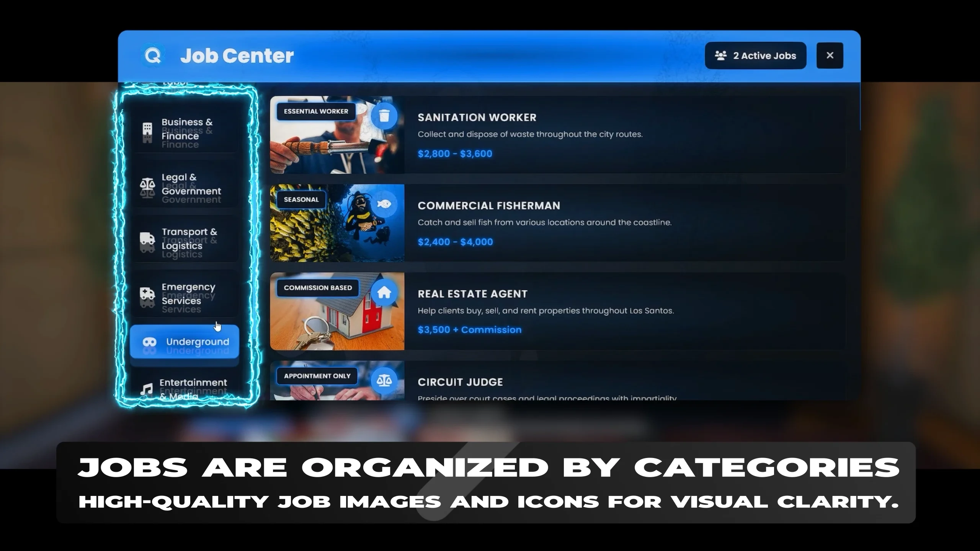Click the Real Estate Agent house icon
Viewport: 980px width, 551px height.
[x=384, y=292]
